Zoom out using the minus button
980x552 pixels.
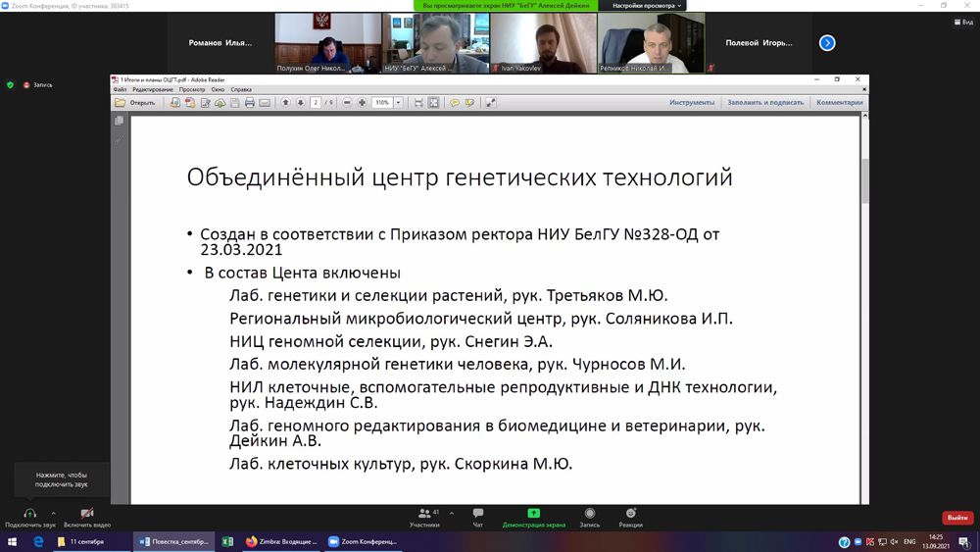click(347, 103)
